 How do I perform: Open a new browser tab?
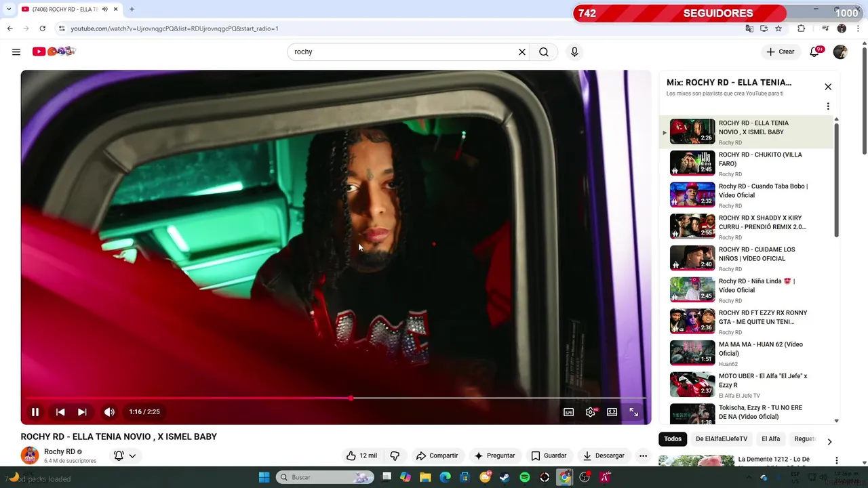tap(132, 9)
